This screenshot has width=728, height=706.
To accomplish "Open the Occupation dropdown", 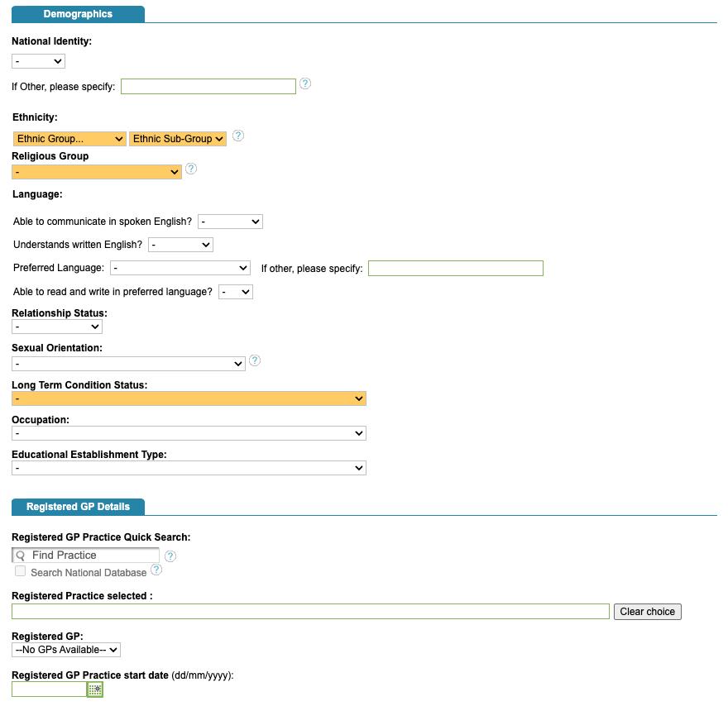I will tap(189, 433).
